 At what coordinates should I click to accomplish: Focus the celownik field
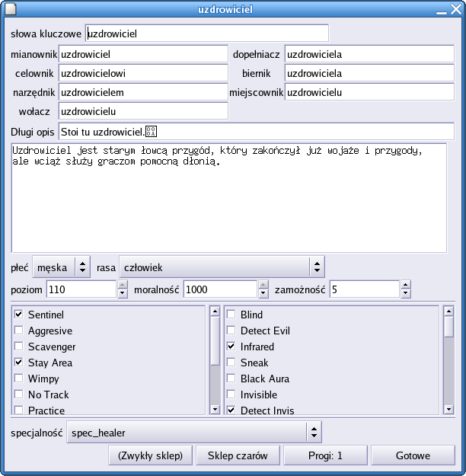[143, 73]
